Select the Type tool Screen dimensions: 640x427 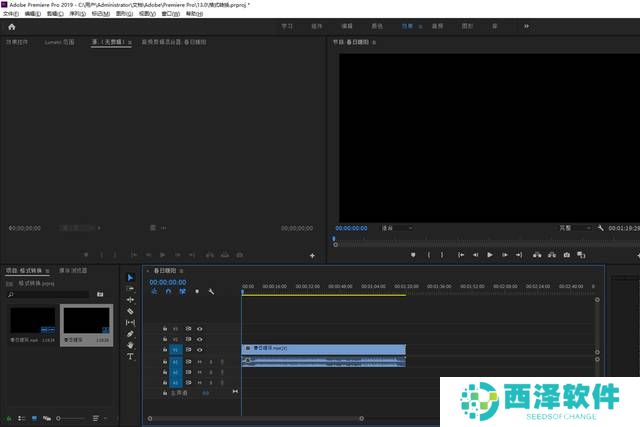pyautogui.click(x=130, y=356)
